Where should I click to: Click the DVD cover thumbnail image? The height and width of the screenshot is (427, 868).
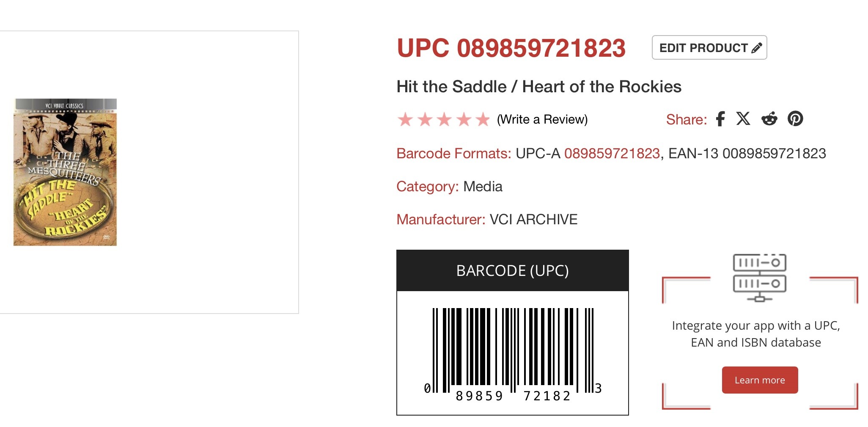coord(65,172)
